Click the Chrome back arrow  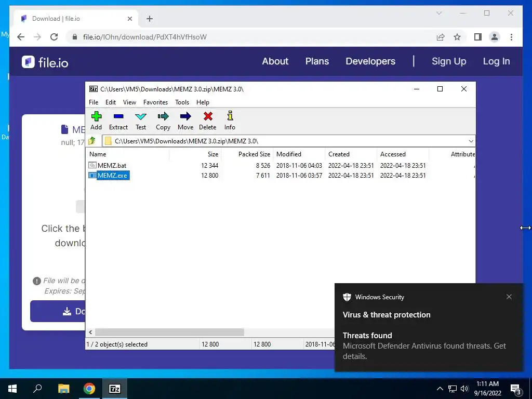[21, 37]
